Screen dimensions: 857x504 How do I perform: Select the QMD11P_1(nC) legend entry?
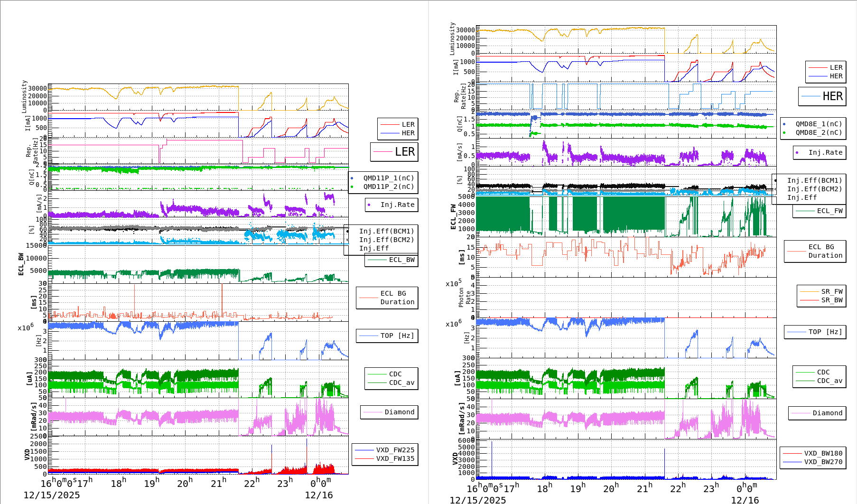(x=389, y=178)
